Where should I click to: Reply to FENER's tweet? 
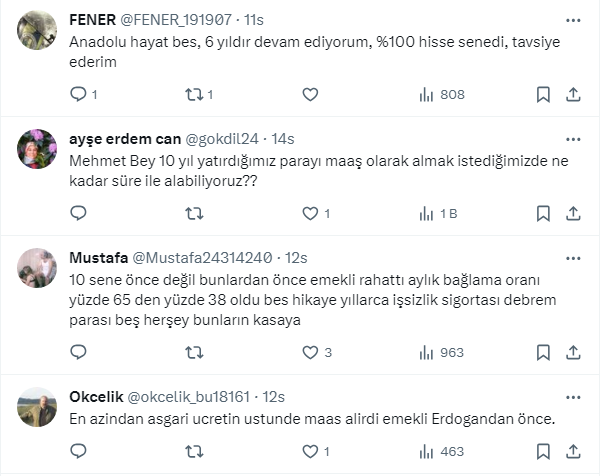click(x=79, y=95)
